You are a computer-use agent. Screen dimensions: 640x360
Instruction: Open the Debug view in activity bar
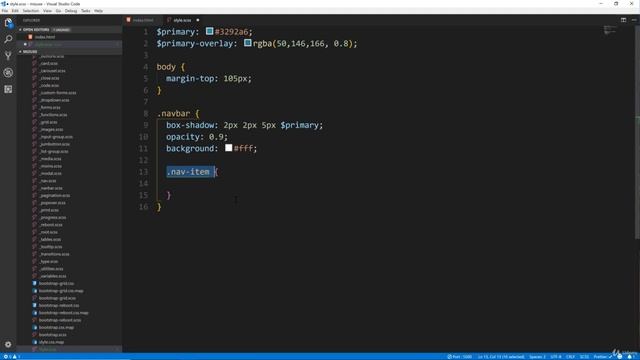click(x=8, y=73)
